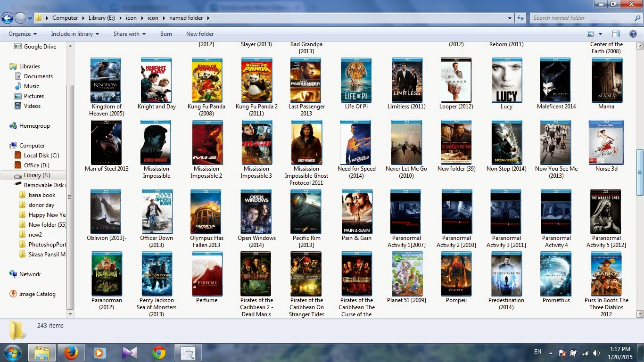Open the address bar history dropdown arrow
The image size is (644, 362).
click(510, 18)
